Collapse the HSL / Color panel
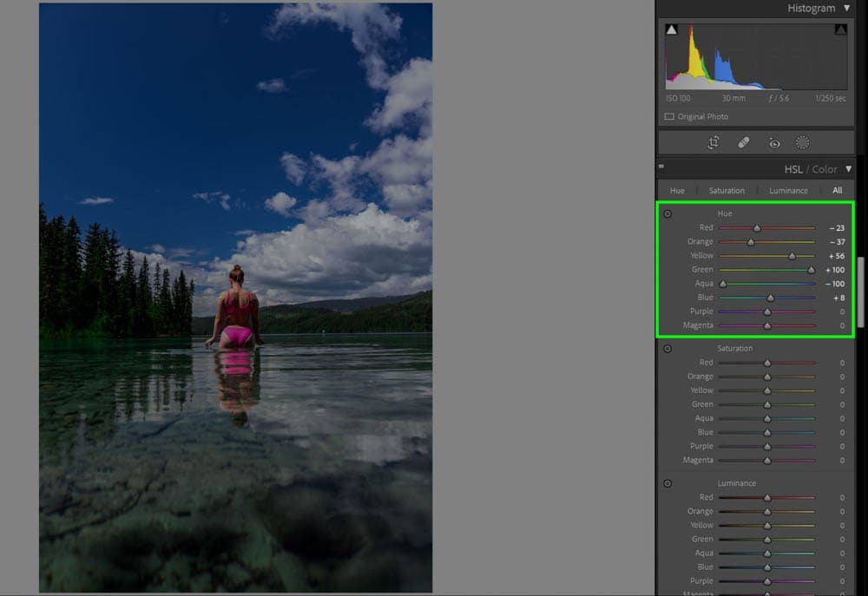The height and width of the screenshot is (596, 868). [x=848, y=169]
